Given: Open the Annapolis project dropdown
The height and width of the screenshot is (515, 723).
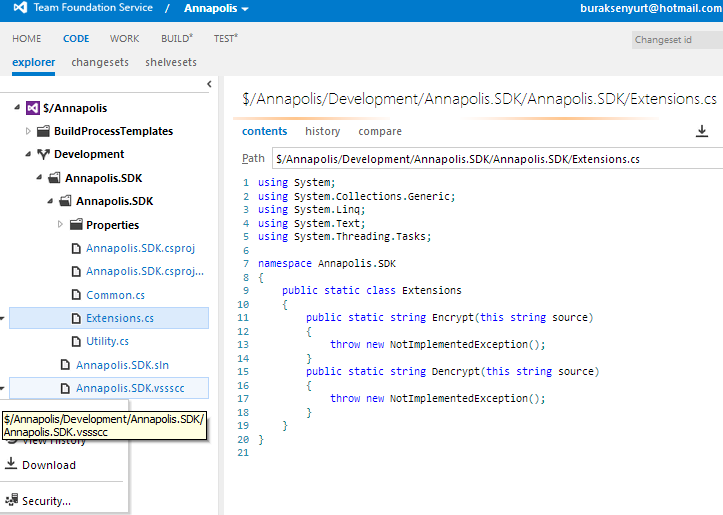Looking at the screenshot, I should pos(216,8).
